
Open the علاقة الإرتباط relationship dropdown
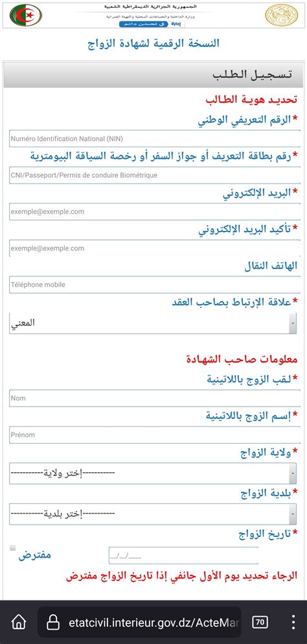point(153,323)
